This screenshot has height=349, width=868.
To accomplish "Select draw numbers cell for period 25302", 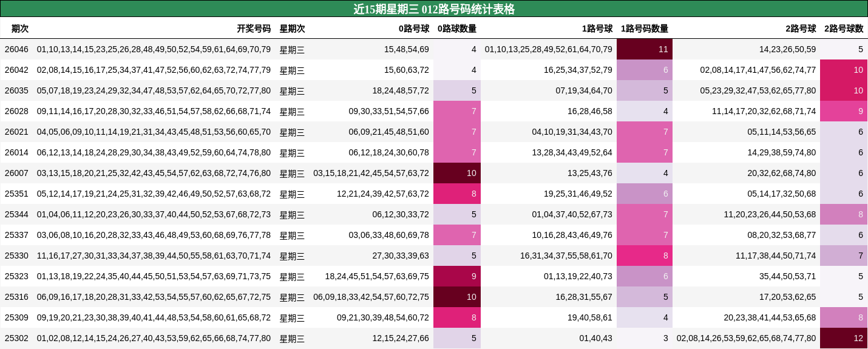I will tap(154, 338).
